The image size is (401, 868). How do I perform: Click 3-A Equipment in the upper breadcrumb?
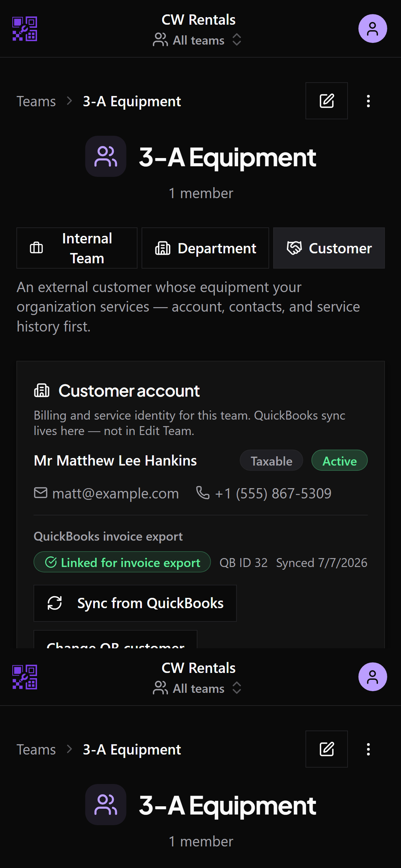(132, 101)
